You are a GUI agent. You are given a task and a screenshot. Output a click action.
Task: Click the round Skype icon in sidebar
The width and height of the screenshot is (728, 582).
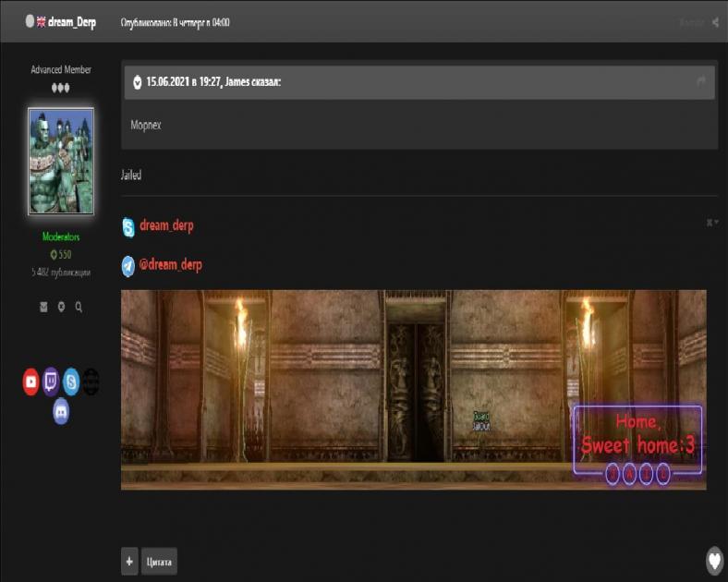click(71, 381)
